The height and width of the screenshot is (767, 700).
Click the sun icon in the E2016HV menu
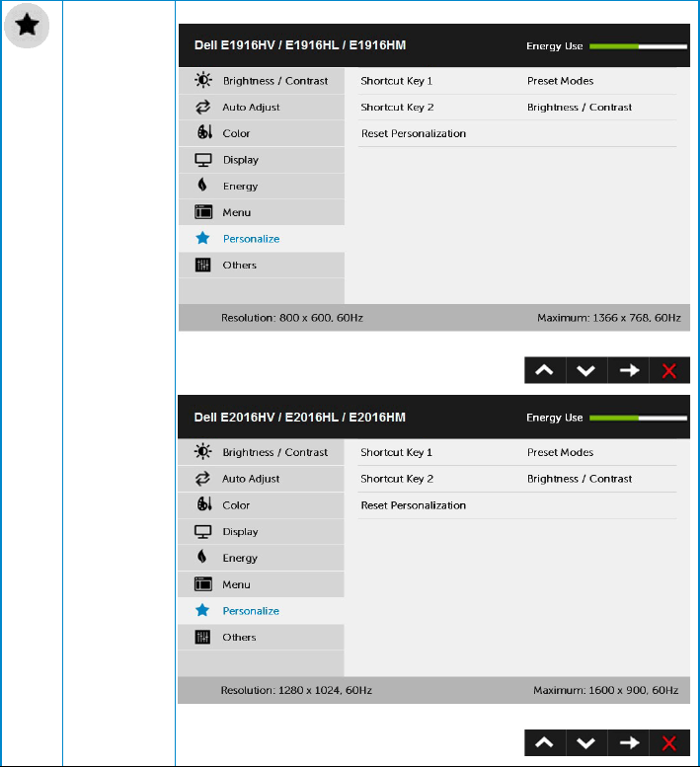[202, 451]
